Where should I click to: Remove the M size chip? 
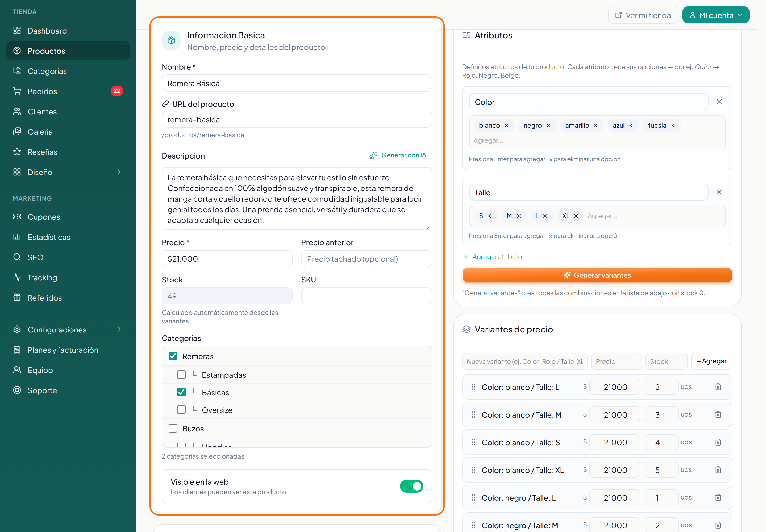point(519,216)
